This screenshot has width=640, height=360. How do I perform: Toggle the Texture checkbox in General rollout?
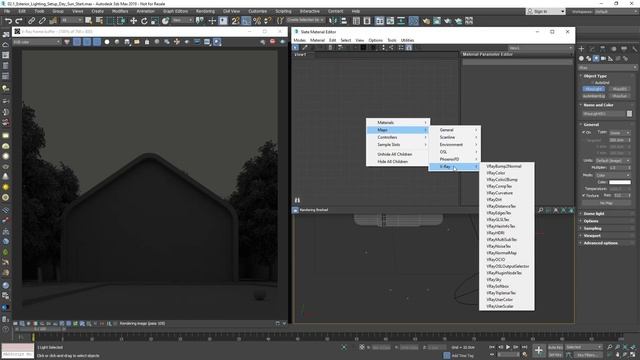(x=583, y=195)
